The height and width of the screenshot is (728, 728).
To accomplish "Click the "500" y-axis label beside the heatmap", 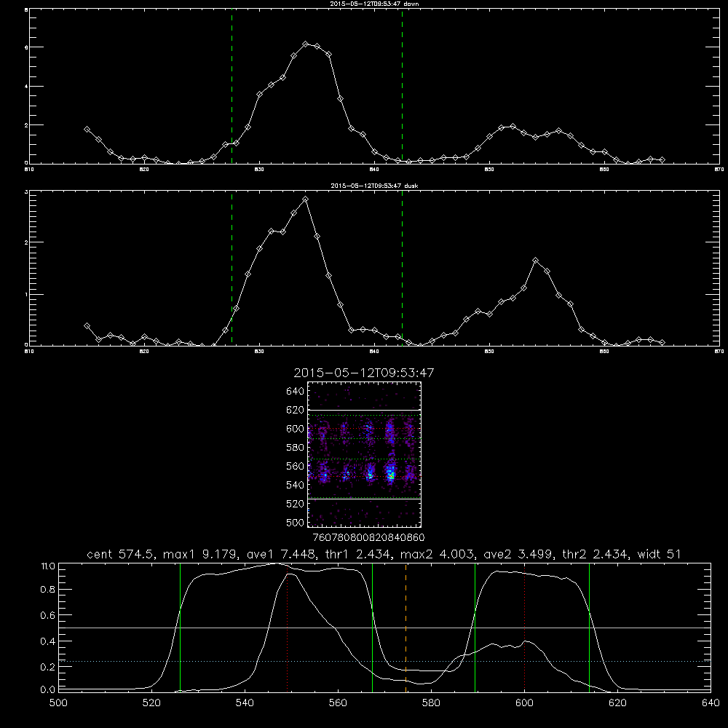I will [x=296, y=522].
